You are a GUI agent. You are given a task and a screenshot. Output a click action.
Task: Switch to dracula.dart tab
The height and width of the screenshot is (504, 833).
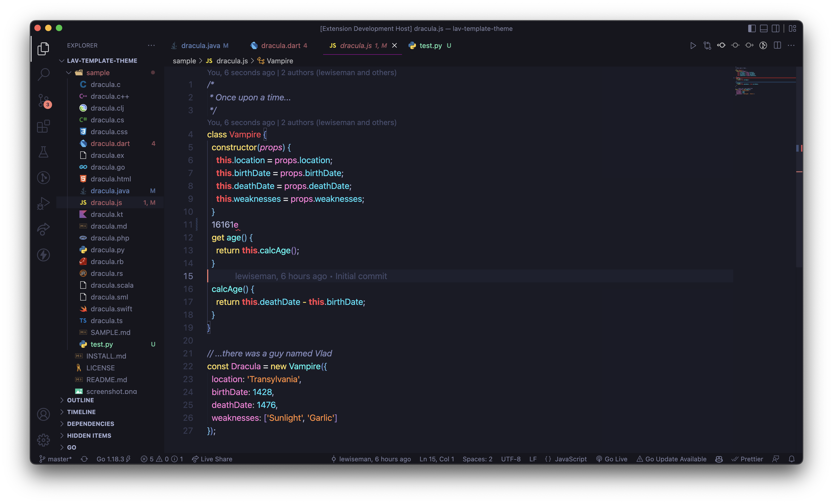click(280, 46)
